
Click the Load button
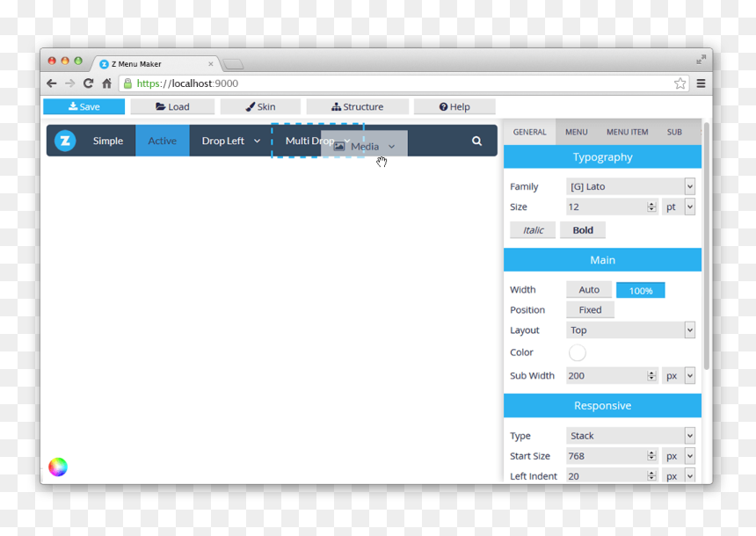pos(172,106)
